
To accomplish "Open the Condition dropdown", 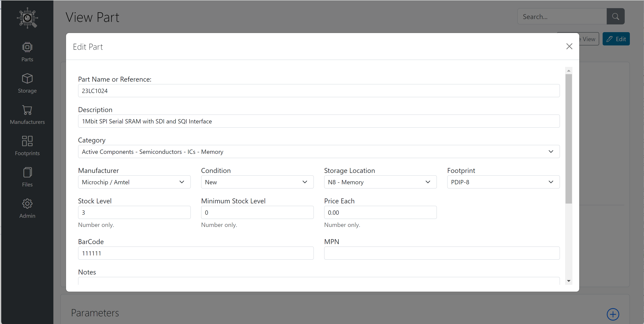I will point(305,182).
